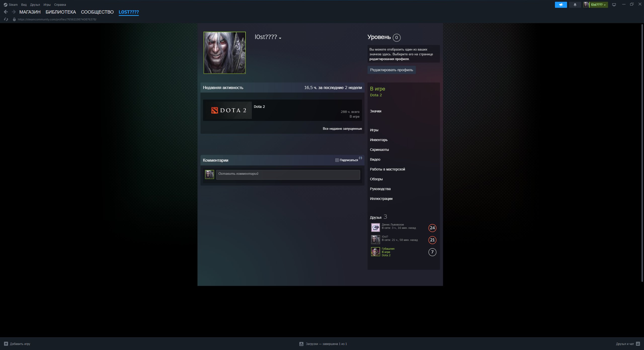Open the Steam menu

(13, 5)
